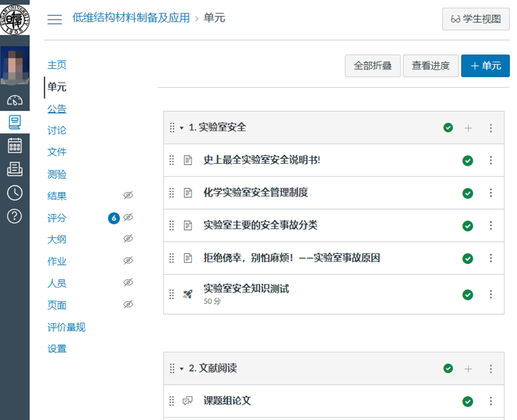Image resolution: width=517 pixels, height=420 pixels.
Task: Collapse the 1. 实验室安全 module
Action: click(x=181, y=127)
